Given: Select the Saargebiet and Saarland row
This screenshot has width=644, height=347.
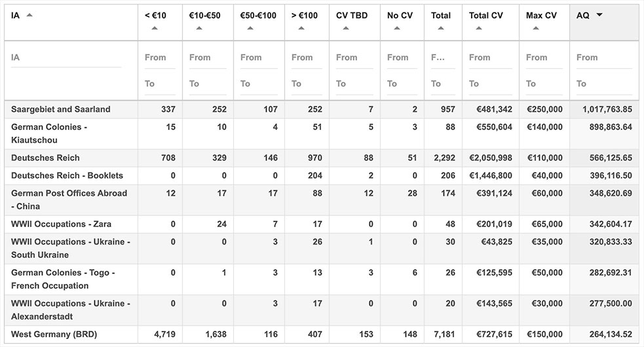Looking at the screenshot, I should tap(61, 110).
